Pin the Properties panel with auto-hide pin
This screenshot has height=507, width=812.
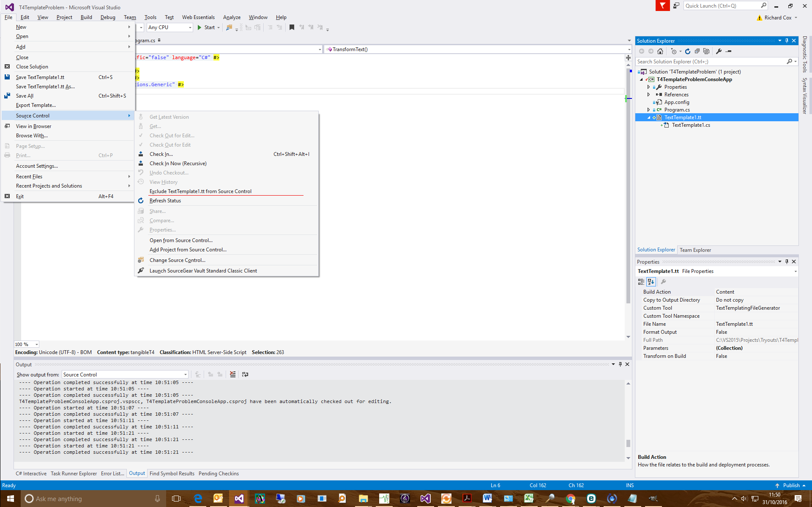pyautogui.click(x=787, y=262)
